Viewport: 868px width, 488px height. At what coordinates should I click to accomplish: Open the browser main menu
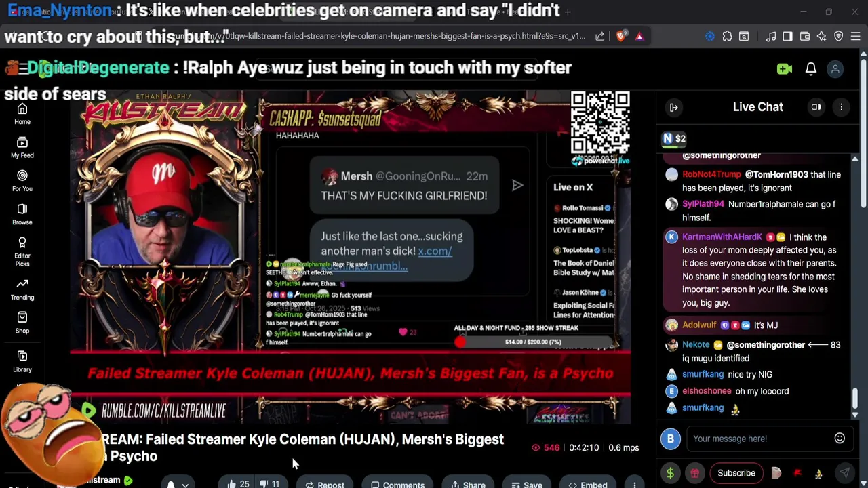click(x=856, y=36)
